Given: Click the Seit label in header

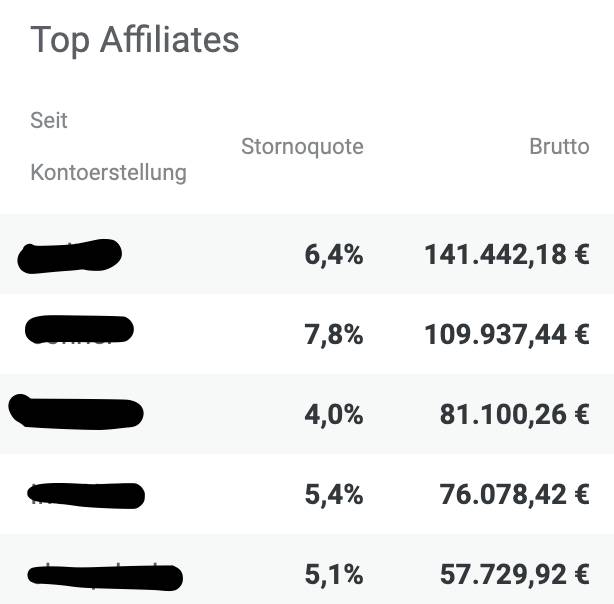Looking at the screenshot, I should click(49, 120).
